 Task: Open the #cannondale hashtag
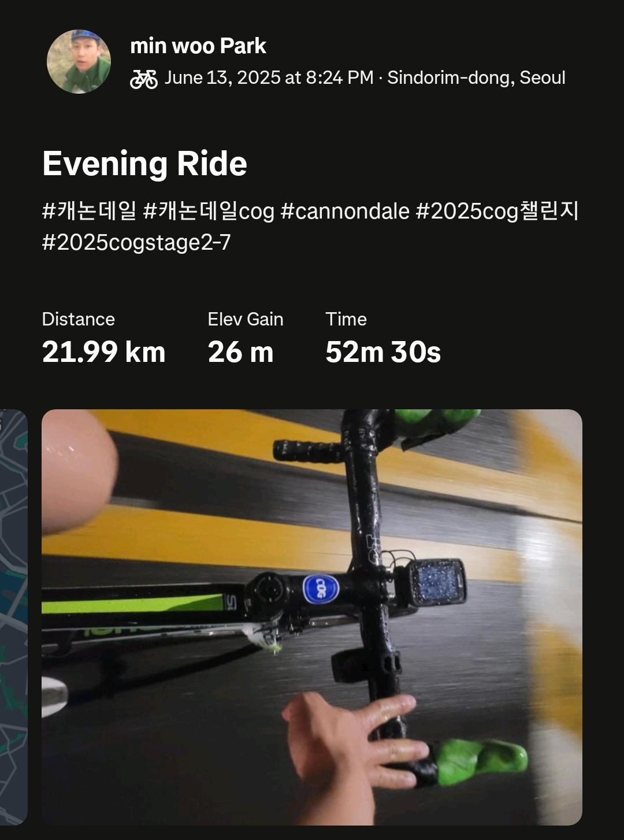[x=345, y=211]
